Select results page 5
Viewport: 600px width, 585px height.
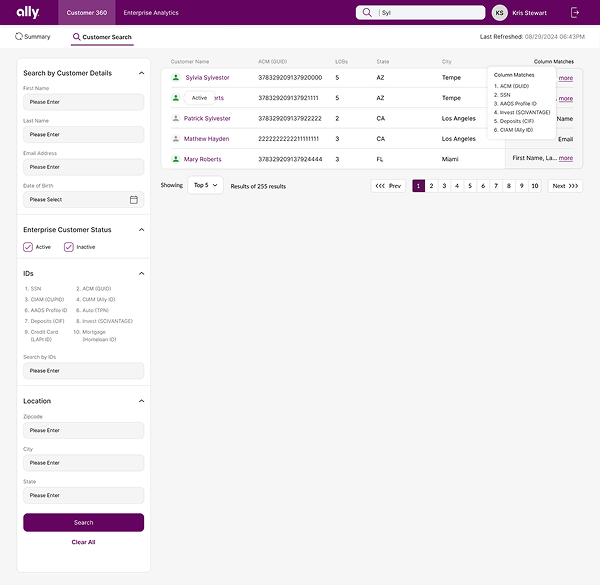[x=470, y=186]
